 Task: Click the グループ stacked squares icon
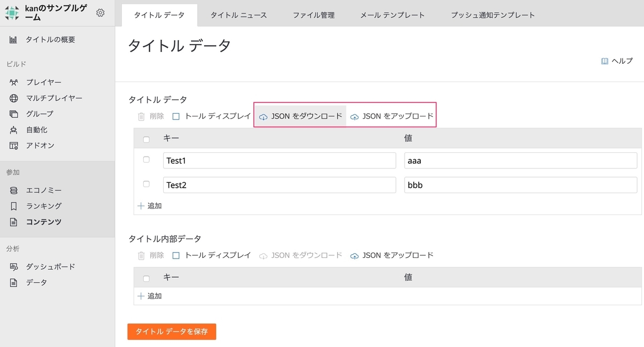point(14,114)
